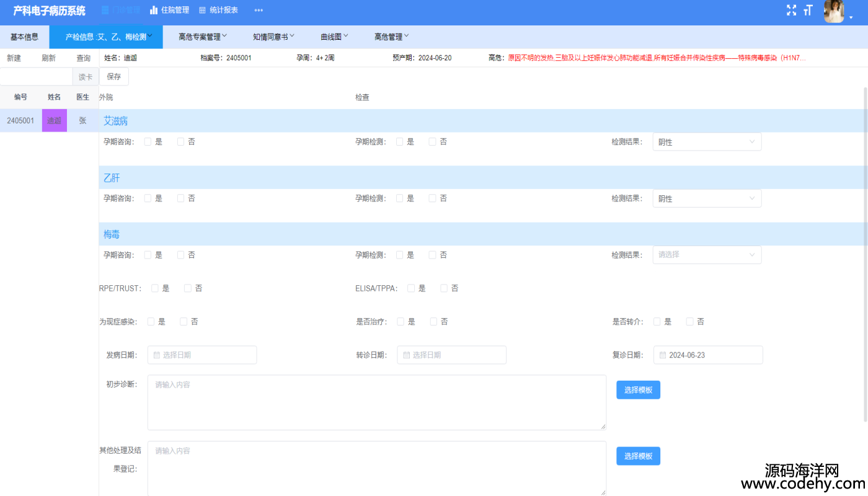Check 否 for 乙肝 孕期检测
Viewport: 868px width, 496px height.
(432, 198)
